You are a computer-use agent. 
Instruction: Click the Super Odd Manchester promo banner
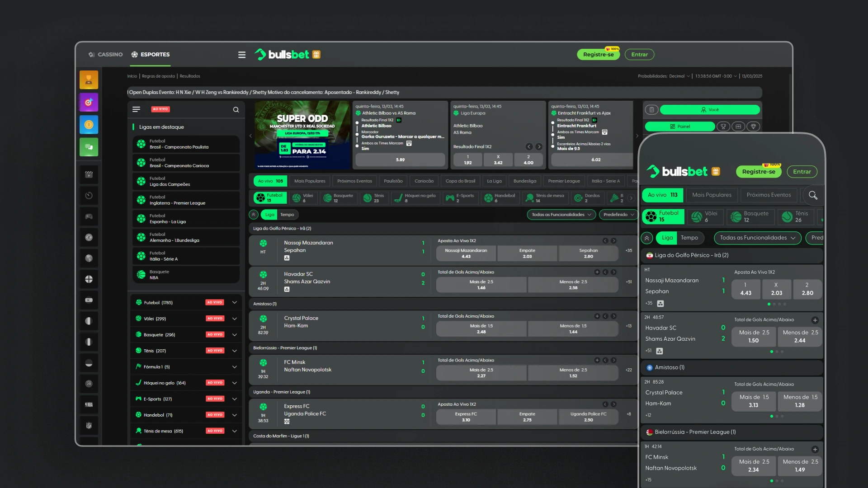[302, 136]
